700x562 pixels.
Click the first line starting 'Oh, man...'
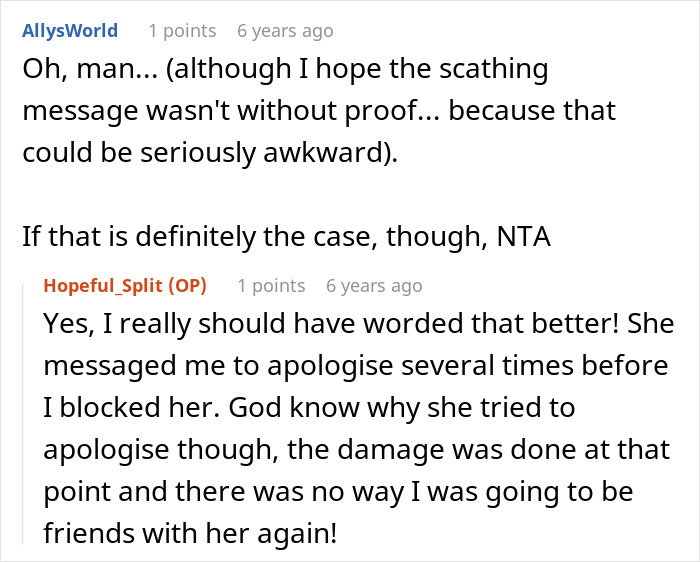point(285,70)
